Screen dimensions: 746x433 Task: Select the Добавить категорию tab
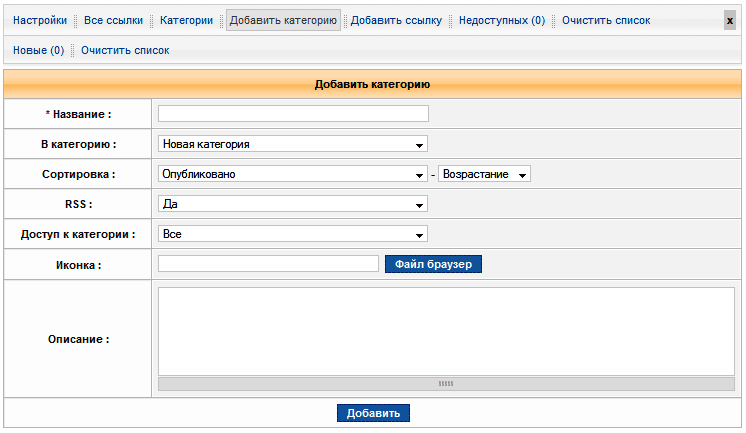coord(283,20)
